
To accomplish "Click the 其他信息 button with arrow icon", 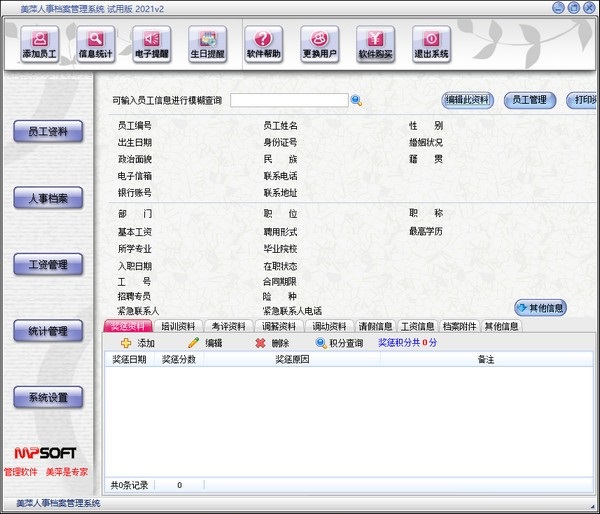I will click(540, 308).
